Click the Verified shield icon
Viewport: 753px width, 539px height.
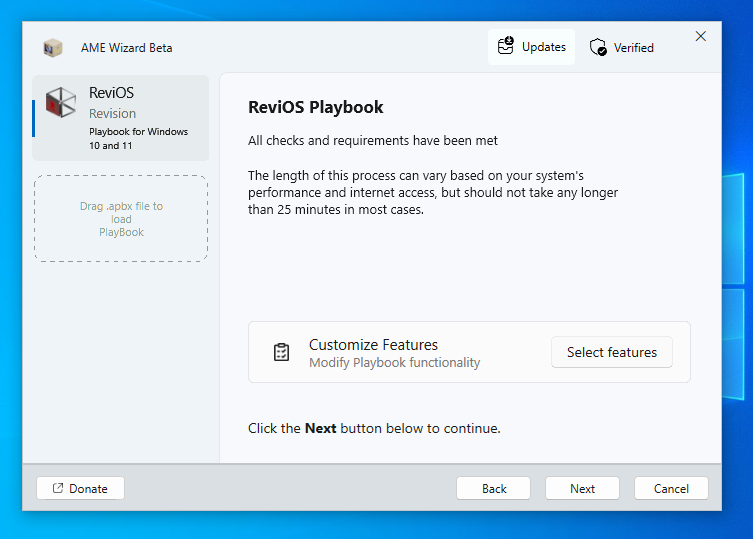598,47
